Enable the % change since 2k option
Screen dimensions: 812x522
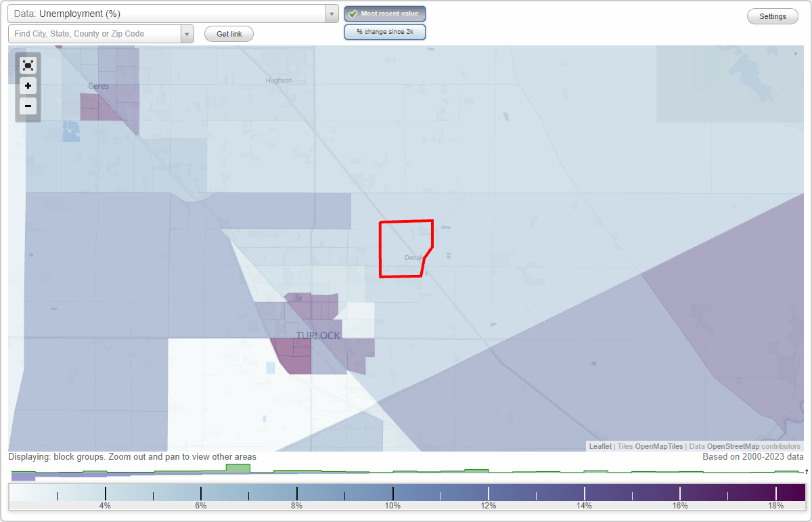click(384, 31)
